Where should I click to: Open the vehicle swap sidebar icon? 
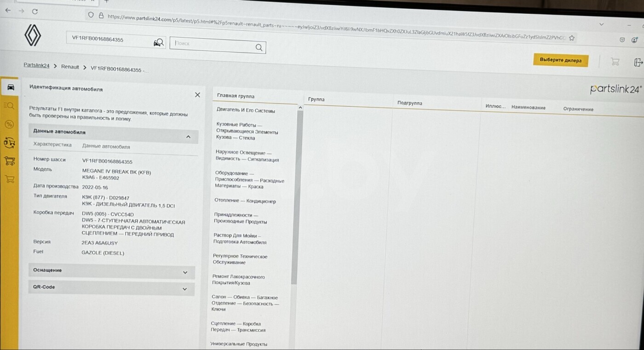pos(9,143)
